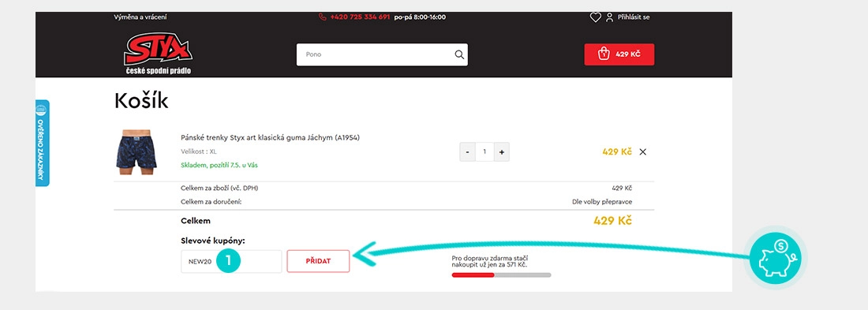Increase quantity with the plus button
Screen dimensions: 868x310
(x=502, y=151)
